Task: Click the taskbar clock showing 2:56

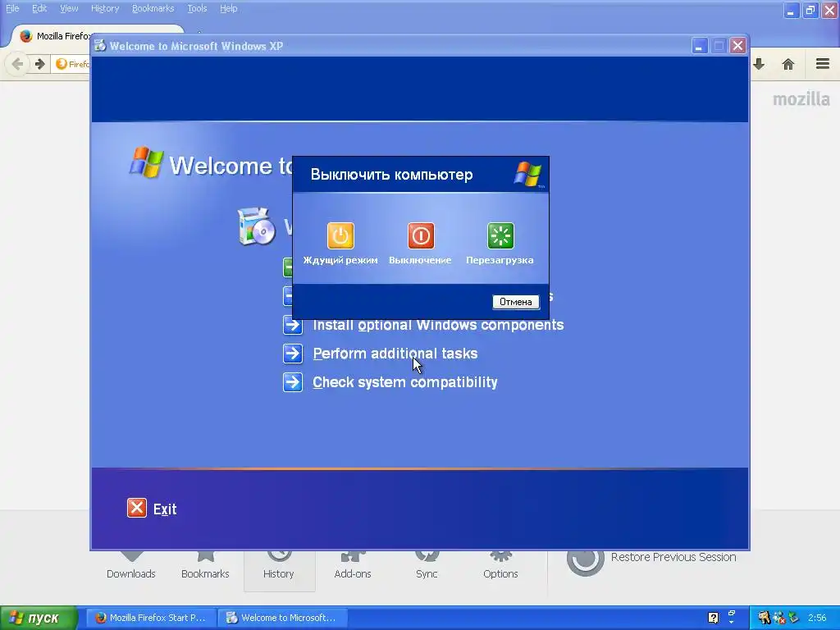Action: click(x=817, y=618)
